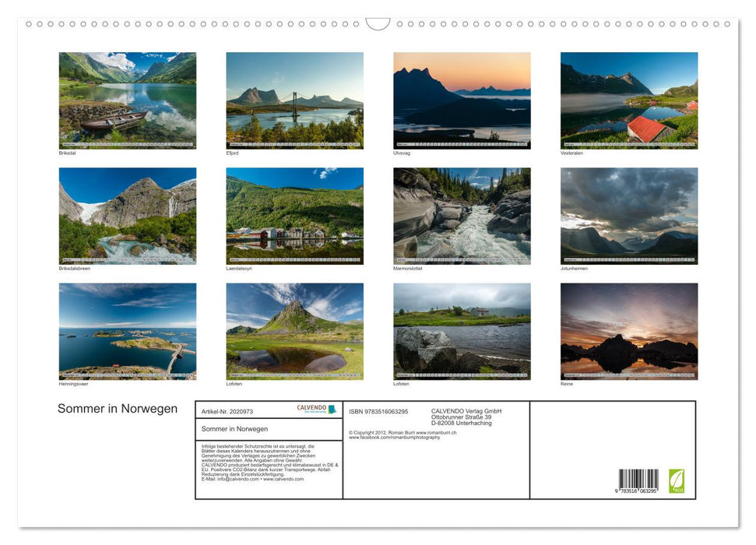
Task: Select the Vesteralen red cabin thumbnail
Action: [628, 100]
